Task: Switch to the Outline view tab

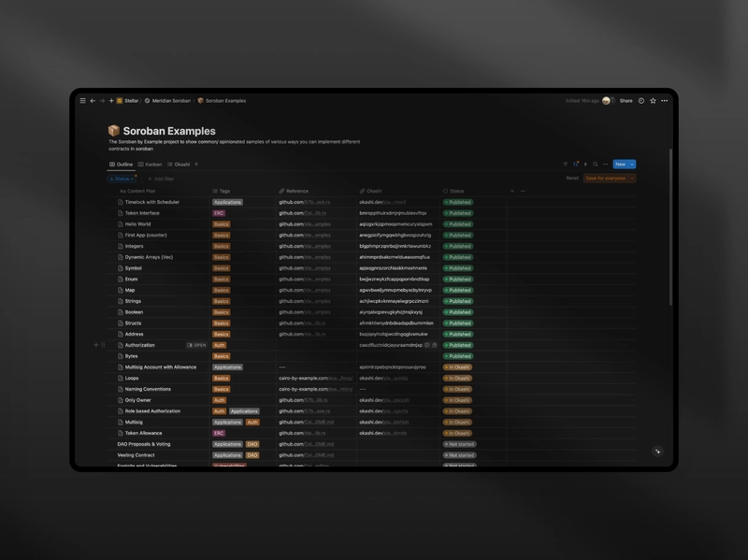Action: click(122, 165)
